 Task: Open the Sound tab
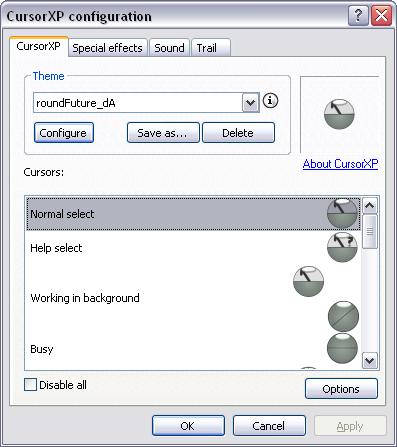pos(169,48)
